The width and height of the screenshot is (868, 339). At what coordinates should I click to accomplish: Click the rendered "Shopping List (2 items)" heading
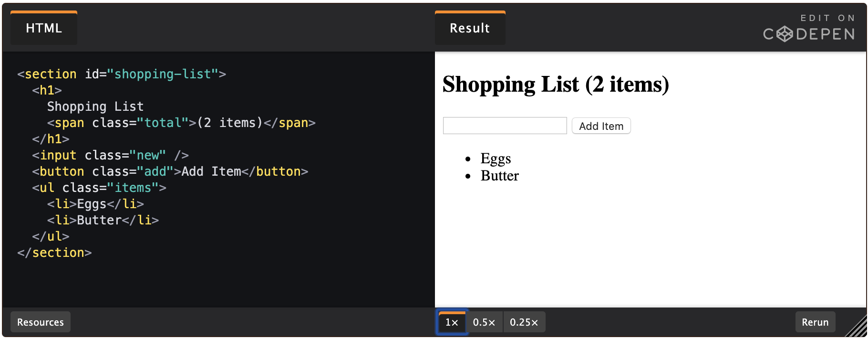[556, 85]
